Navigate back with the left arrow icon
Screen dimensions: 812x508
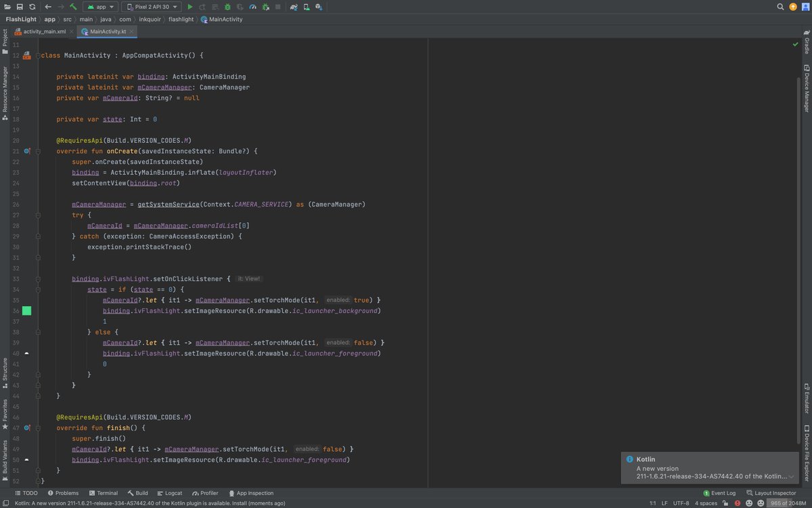(x=48, y=7)
